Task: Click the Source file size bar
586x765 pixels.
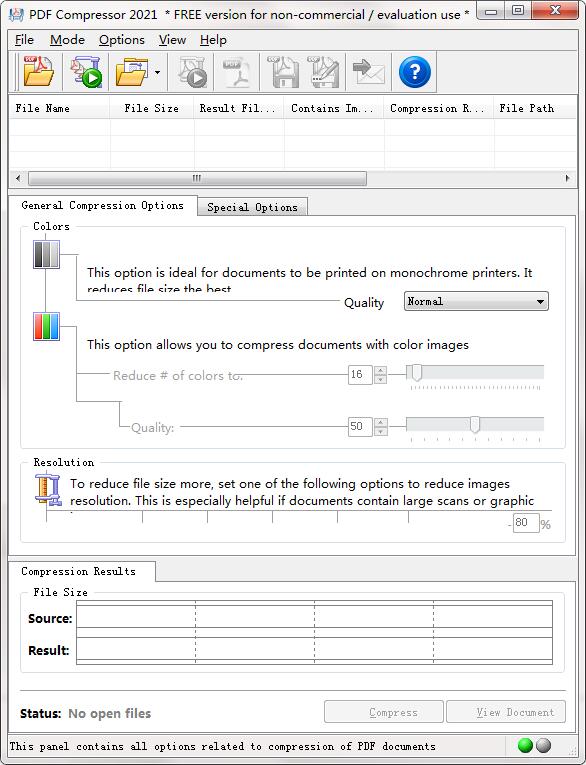Action: 314,617
